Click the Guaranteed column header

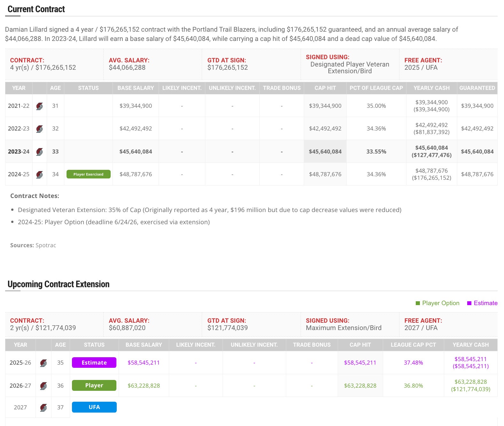(477, 88)
